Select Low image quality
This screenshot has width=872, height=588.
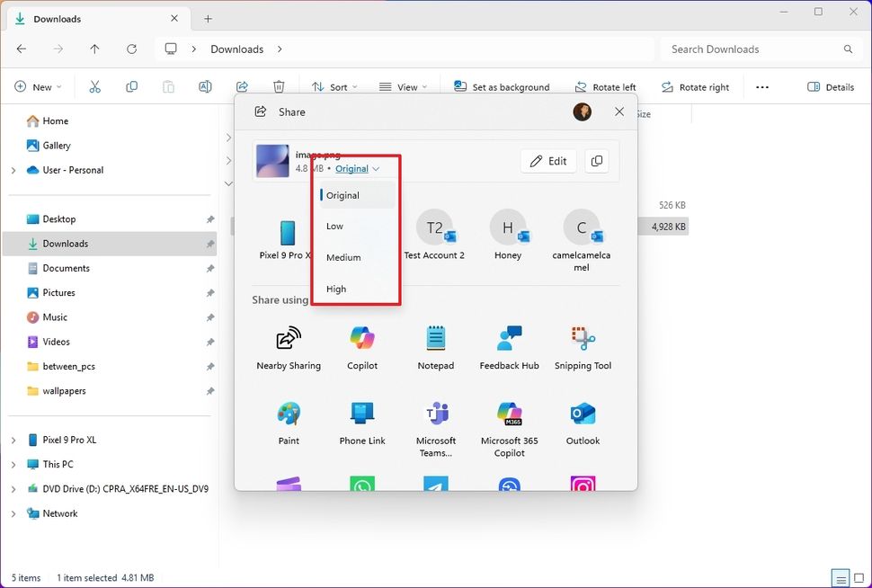pyautogui.click(x=334, y=226)
